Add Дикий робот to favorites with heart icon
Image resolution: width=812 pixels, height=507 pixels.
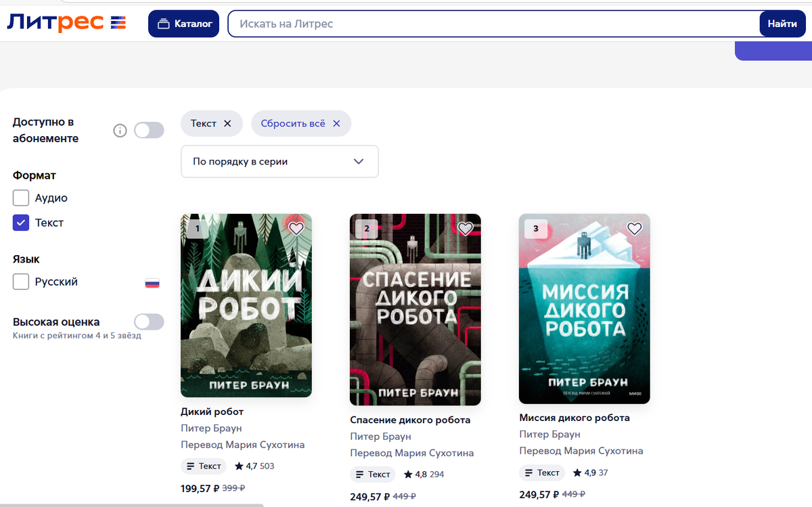tap(296, 228)
